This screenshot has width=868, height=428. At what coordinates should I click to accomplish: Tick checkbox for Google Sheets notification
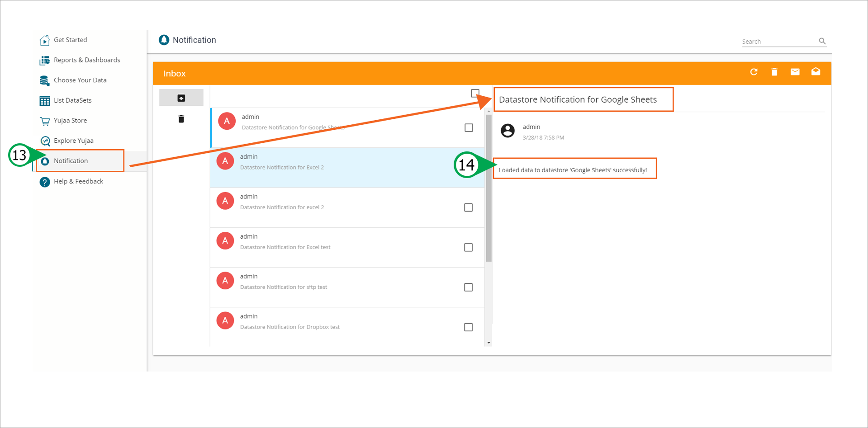pyautogui.click(x=469, y=128)
